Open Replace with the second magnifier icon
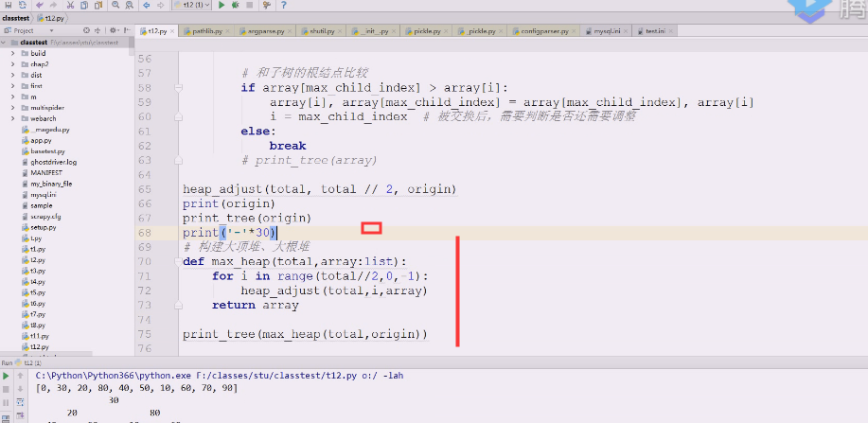Image resolution: width=868 pixels, height=423 pixels. [x=129, y=5]
